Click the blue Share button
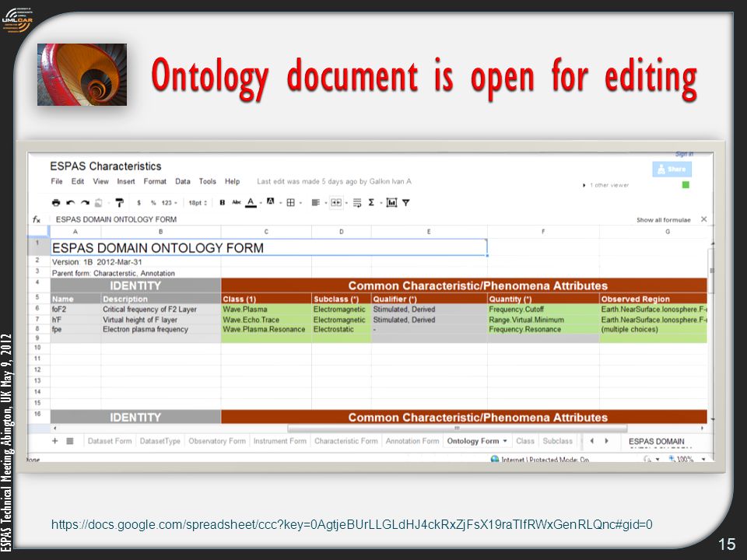The height and width of the screenshot is (560, 747). 672,169
